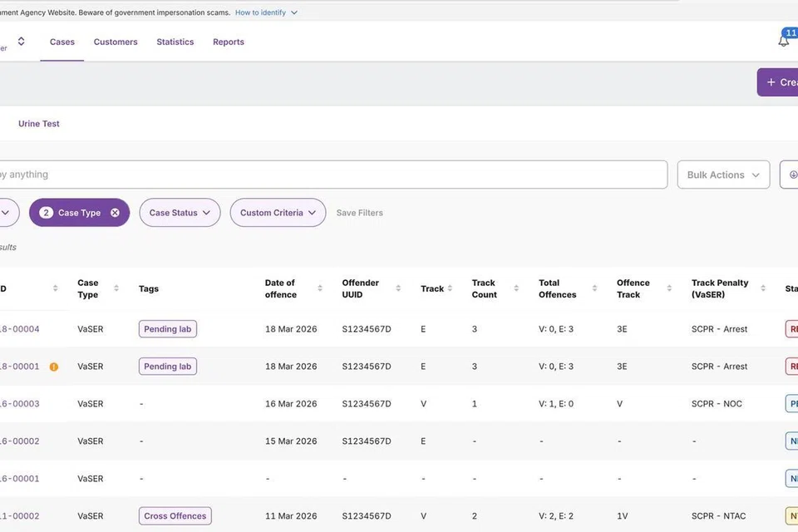Switch to the Customers tab

tap(116, 42)
